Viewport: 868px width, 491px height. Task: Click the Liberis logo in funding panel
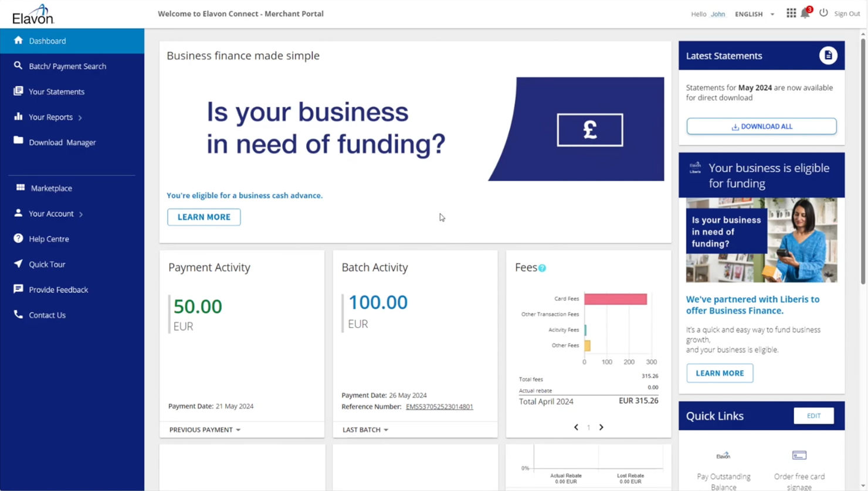coord(695,168)
